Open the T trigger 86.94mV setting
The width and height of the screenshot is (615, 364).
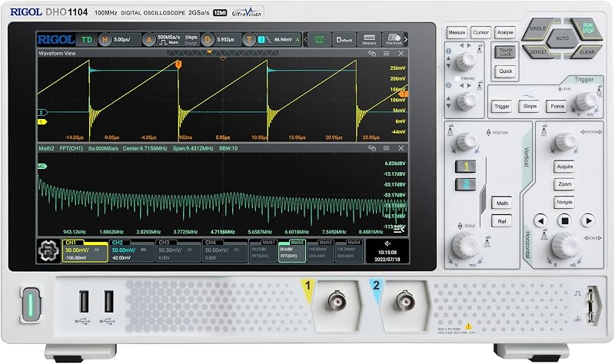(x=271, y=40)
